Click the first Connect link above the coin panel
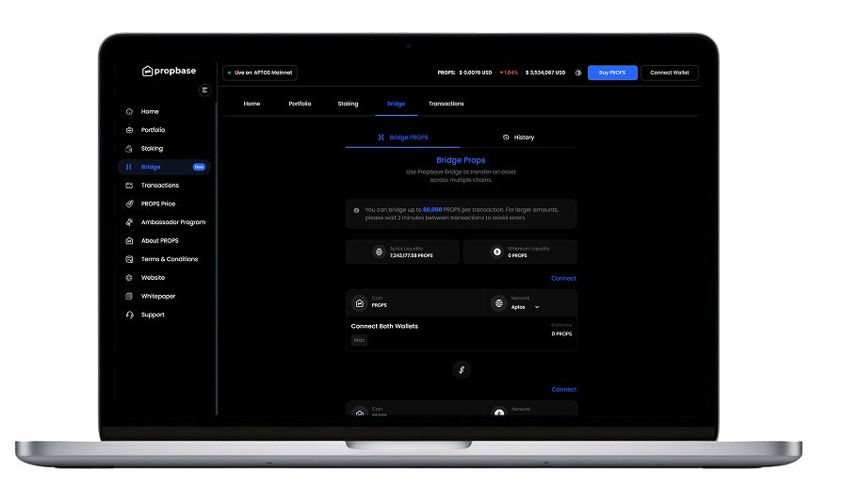Image resolution: width=845 pixels, height=504 pixels. point(563,278)
